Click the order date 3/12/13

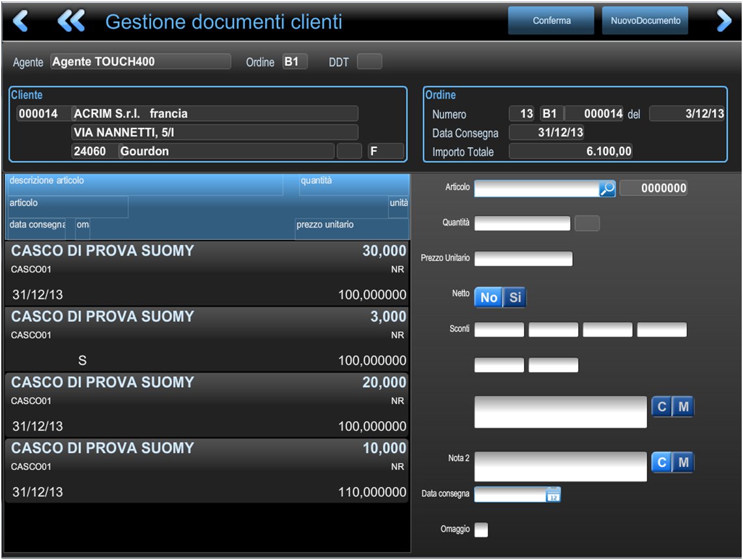tap(687, 113)
